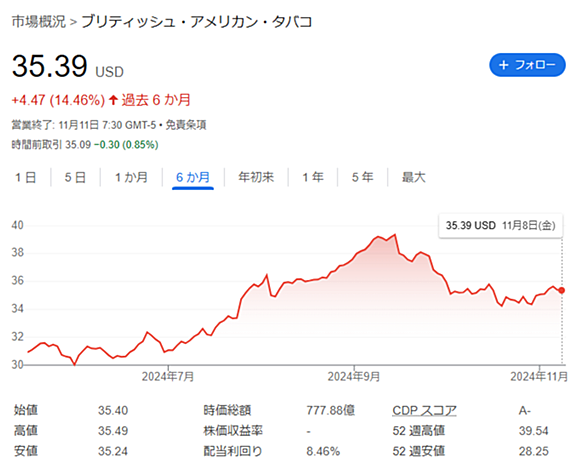Click the 時価総額 value 777.88億
Viewport: 586px width, 466px height.
330,410
